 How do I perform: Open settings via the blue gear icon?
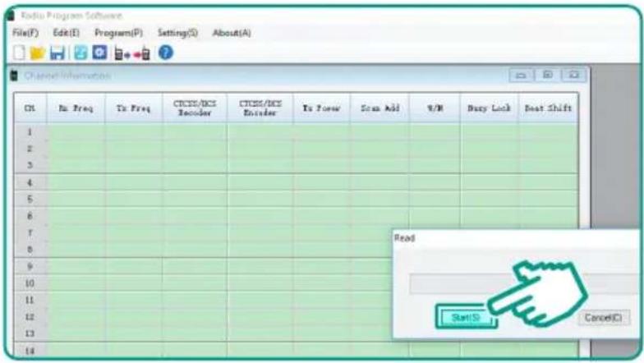click(x=100, y=53)
